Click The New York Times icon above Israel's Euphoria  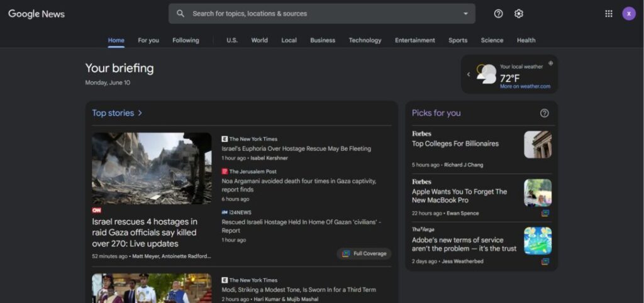coord(225,139)
